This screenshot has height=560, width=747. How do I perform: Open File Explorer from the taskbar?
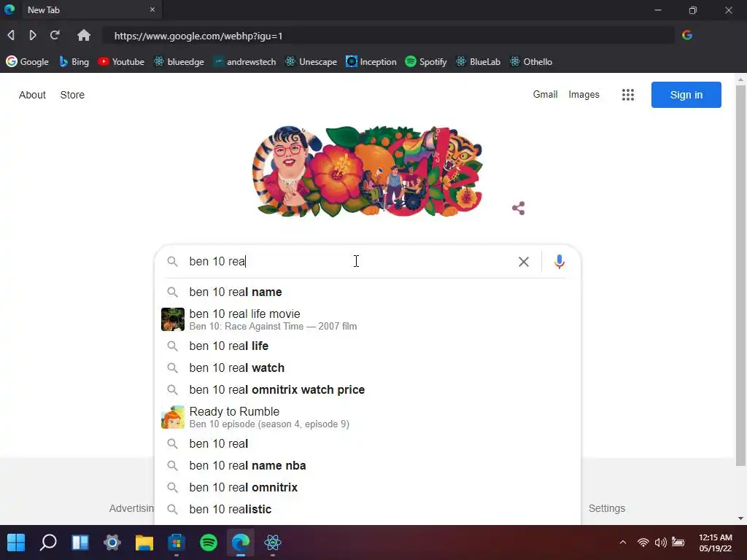[144, 542]
